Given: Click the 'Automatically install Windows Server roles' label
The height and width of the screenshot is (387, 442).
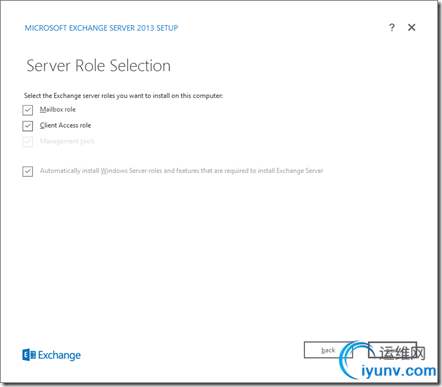Looking at the screenshot, I should (x=182, y=171).
